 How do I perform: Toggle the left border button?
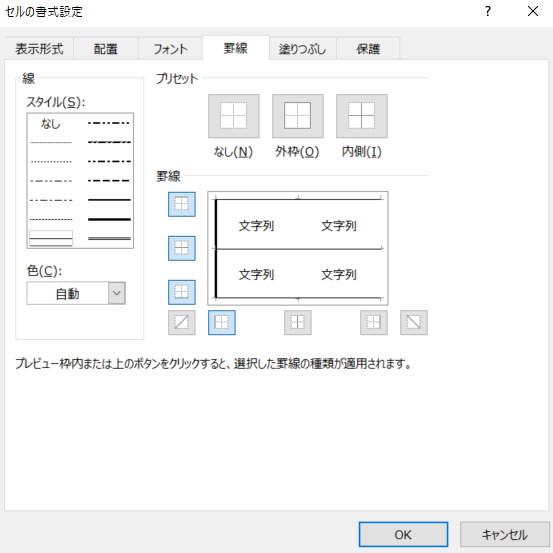222,322
